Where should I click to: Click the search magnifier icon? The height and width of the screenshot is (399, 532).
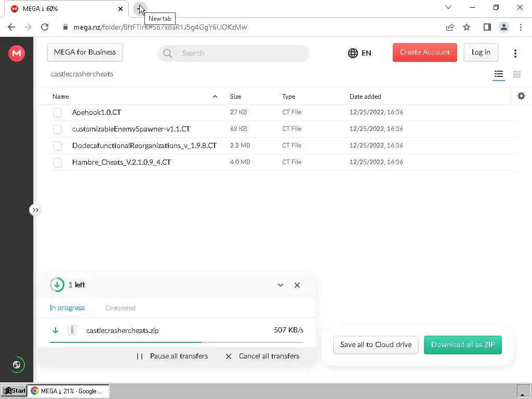pyautogui.click(x=167, y=54)
